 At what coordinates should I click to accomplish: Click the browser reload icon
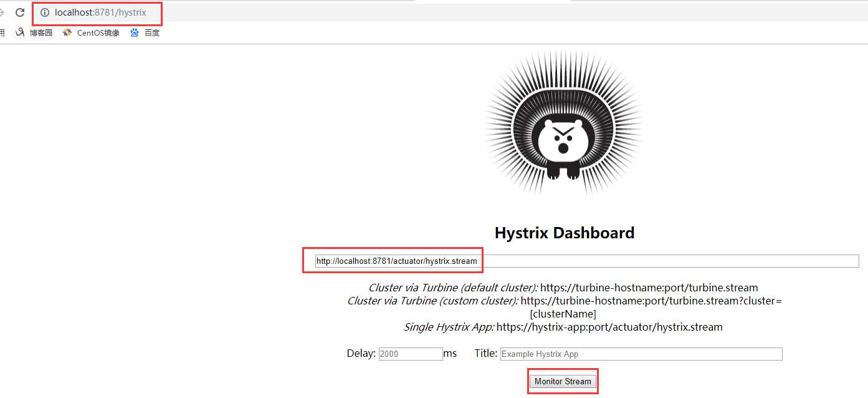[20, 12]
